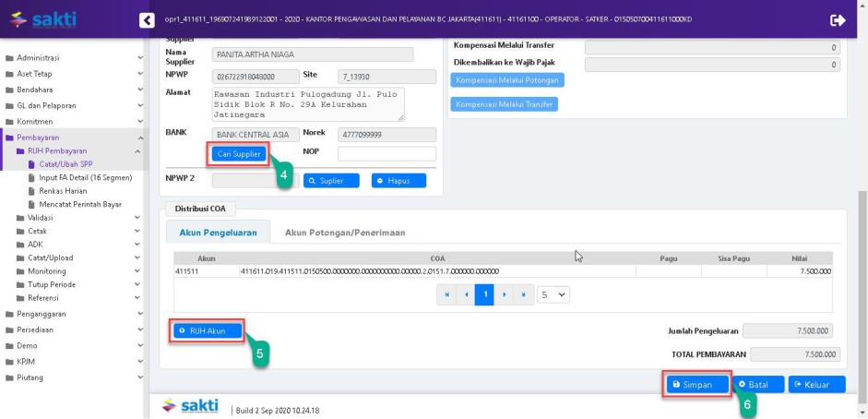Switch to the Akun Potongan/Penerimaan tab

tap(344, 233)
